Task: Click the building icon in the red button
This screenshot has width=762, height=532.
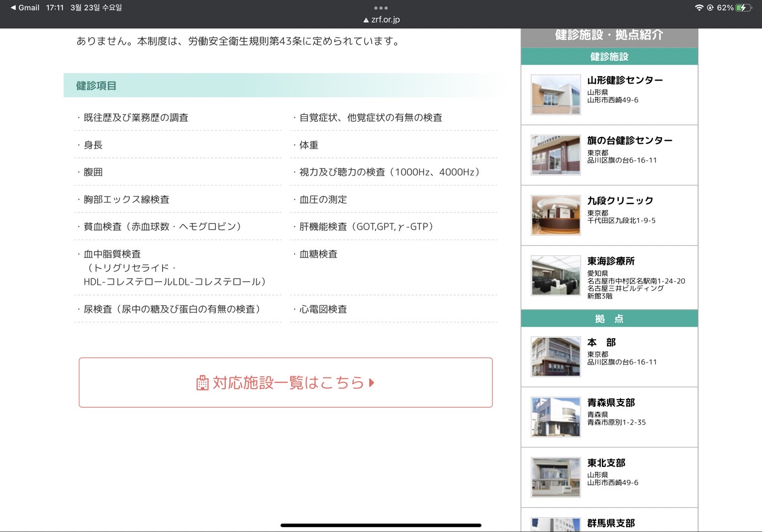Action: point(202,383)
